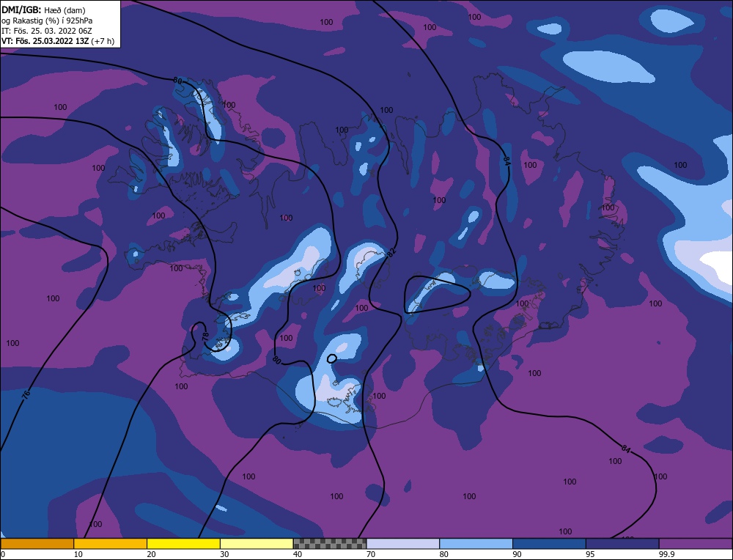Click the tiny closed circular contour in south Iceland
Viewport: 733px width, 560px height.
(331, 358)
